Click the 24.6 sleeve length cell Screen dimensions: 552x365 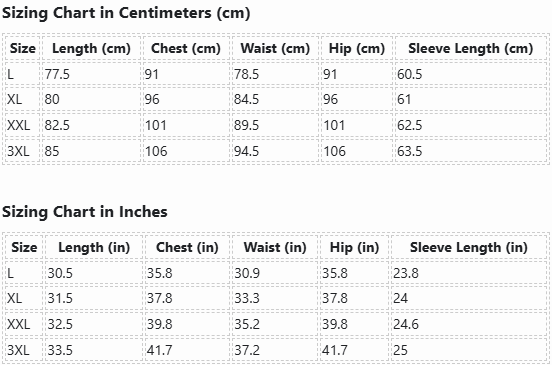pyautogui.click(x=469, y=324)
